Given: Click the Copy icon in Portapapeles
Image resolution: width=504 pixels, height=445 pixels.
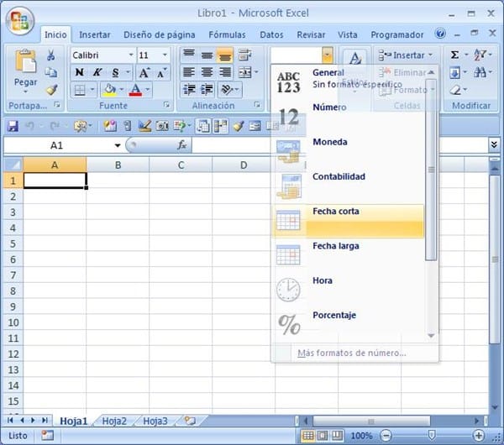Looking at the screenshot, I should (x=50, y=72).
